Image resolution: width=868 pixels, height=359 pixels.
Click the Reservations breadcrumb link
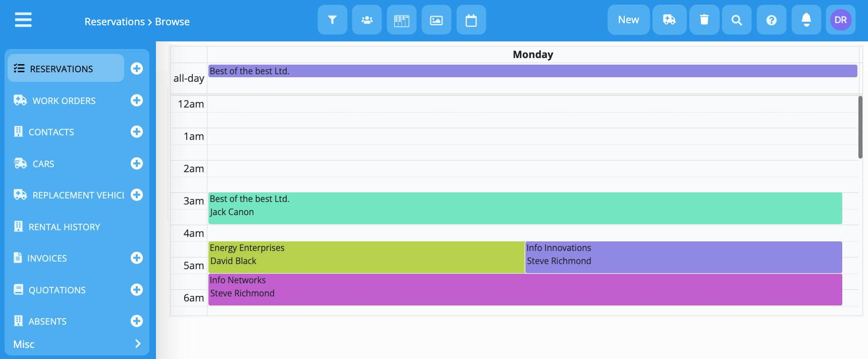[x=115, y=22]
